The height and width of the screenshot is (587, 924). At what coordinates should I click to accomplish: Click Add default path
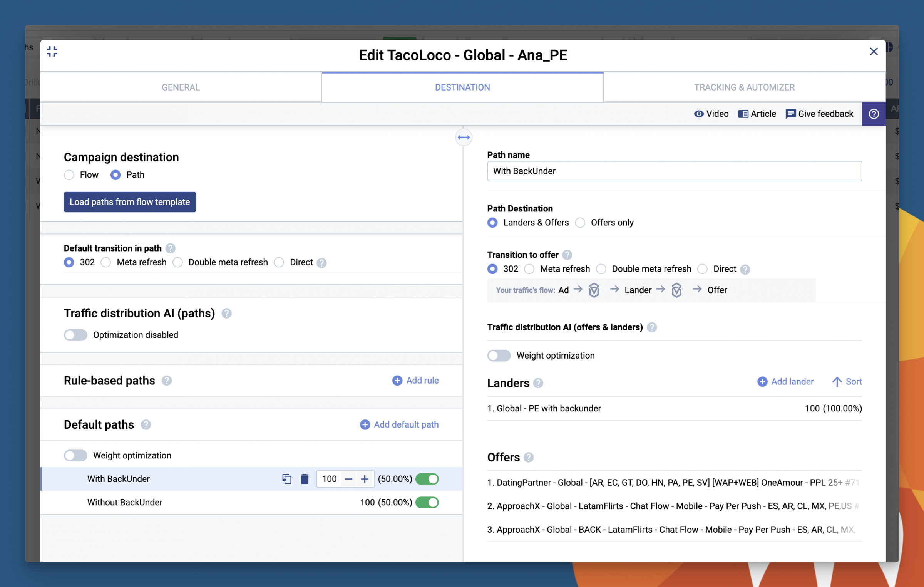[x=399, y=424]
